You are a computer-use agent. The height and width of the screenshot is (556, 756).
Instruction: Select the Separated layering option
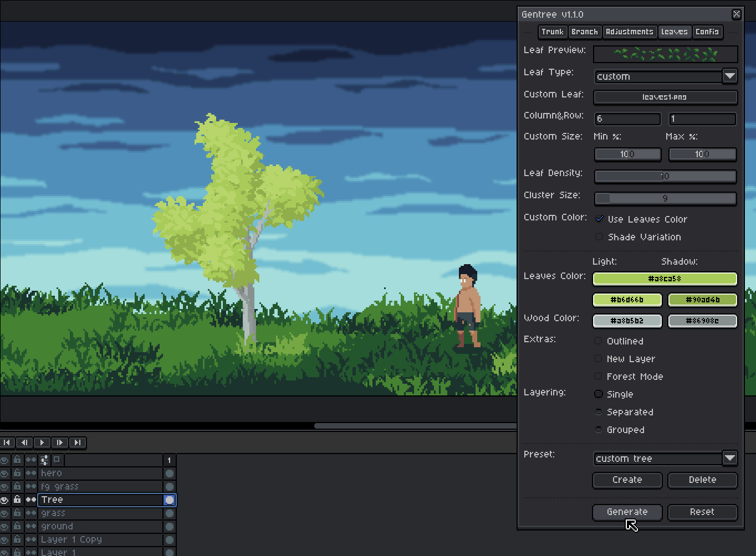pos(599,412)
